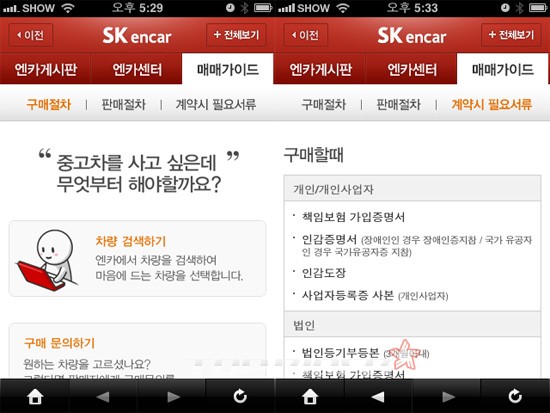Go back using left phone's back arrow
The width and height of the screenshot is (550, 413).
pyautogui.click(x=103, y=397)
